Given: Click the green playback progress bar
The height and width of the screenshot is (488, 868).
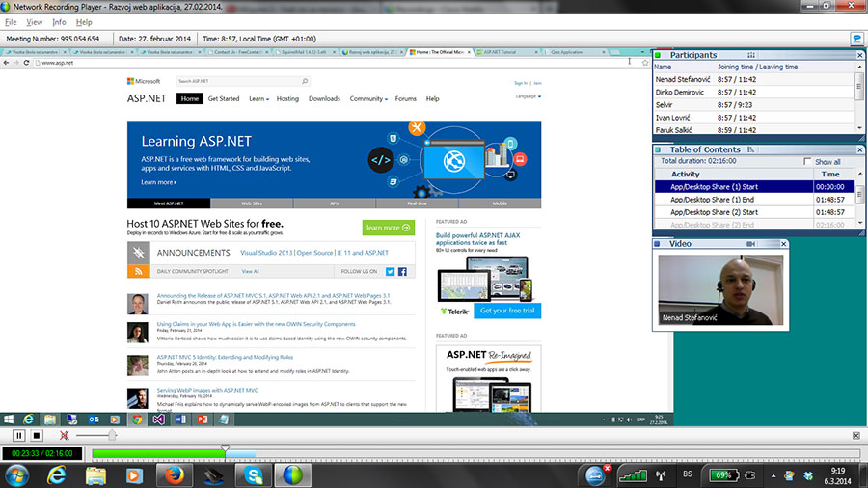Looking at the screenshot, I should point(158,453).
